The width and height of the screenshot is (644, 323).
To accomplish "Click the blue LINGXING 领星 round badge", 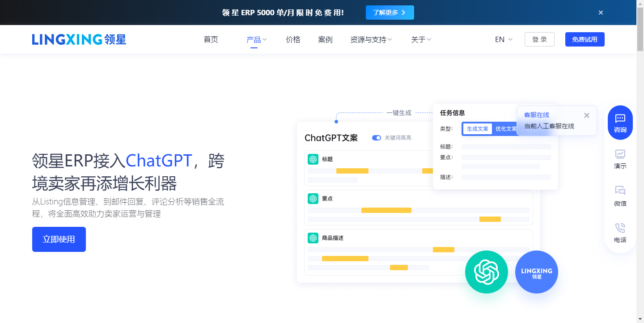I will point(537,272).
